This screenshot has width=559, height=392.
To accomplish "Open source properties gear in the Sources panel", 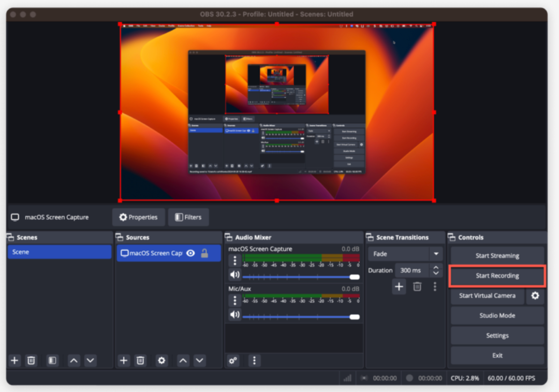I will (x=161, y=360).
